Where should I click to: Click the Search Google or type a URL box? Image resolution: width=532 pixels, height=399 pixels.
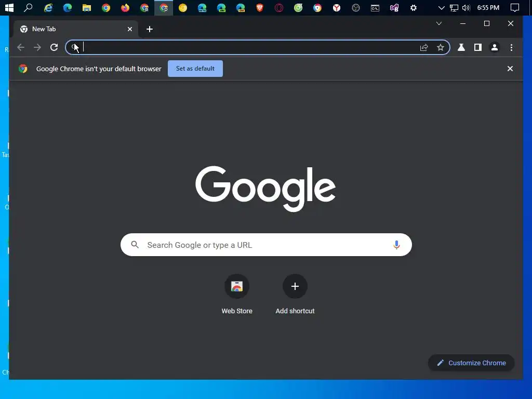click(266, 245)
